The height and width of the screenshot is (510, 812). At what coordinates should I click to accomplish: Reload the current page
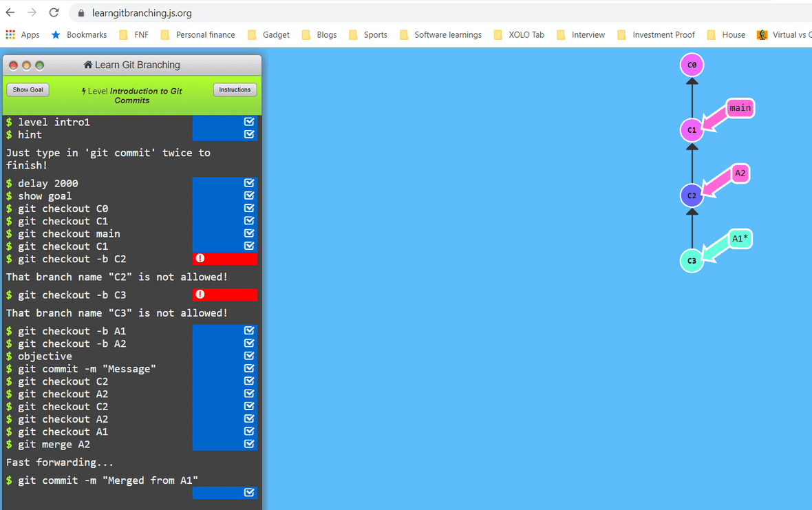(x=54, y=13)
